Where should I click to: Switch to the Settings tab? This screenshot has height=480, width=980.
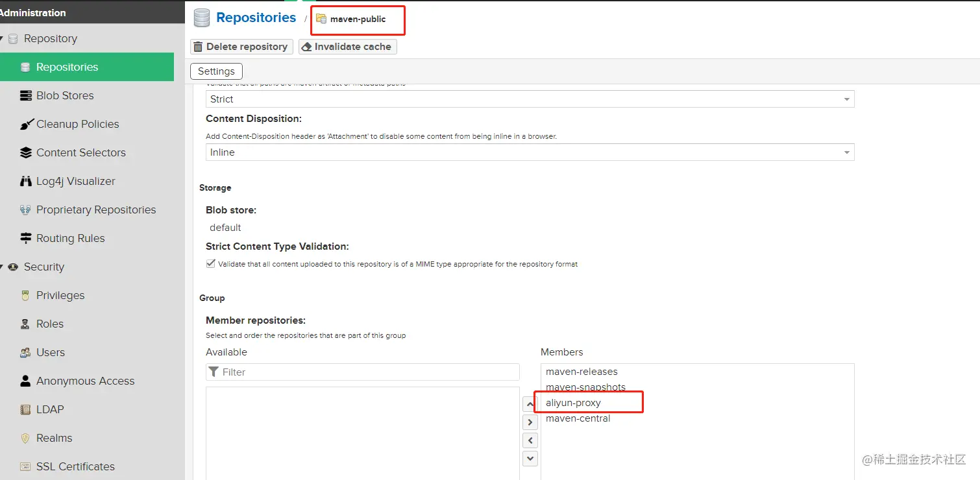(x=216, y=71)
